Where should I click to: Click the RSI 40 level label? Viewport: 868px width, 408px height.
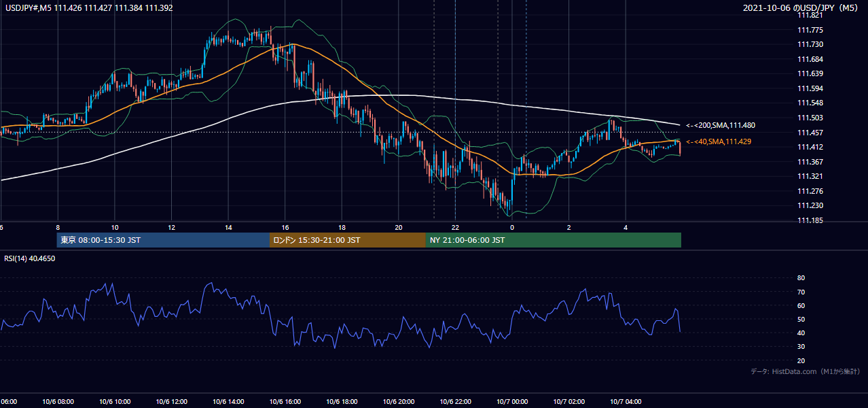pos(801,333)
